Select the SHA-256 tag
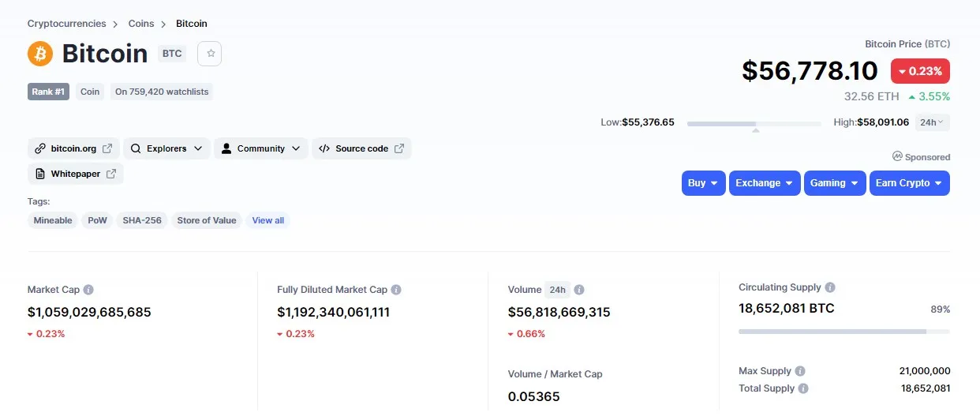Image resolution: width=980 pixels, height=420 pixels. [142, 220]
